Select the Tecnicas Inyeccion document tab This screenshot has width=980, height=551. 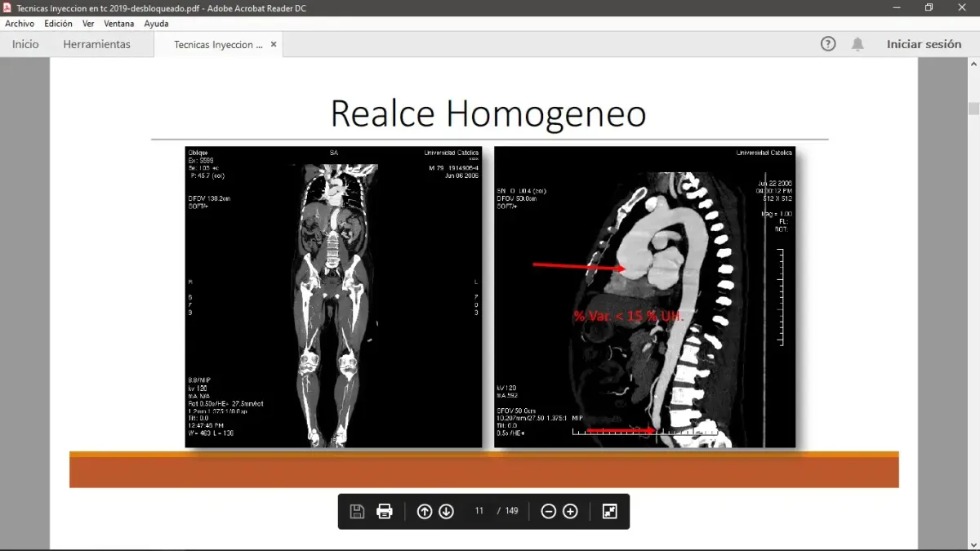(x=218, y=45)
